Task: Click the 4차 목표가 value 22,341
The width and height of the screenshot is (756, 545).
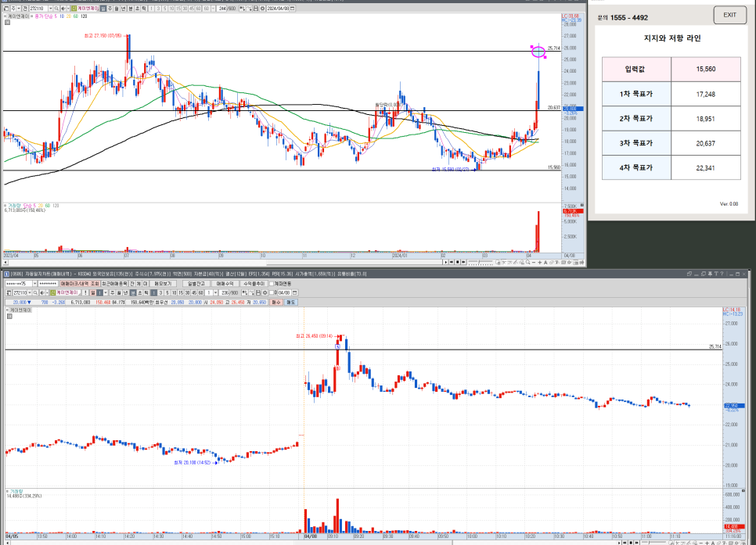Action: point(705,167)
